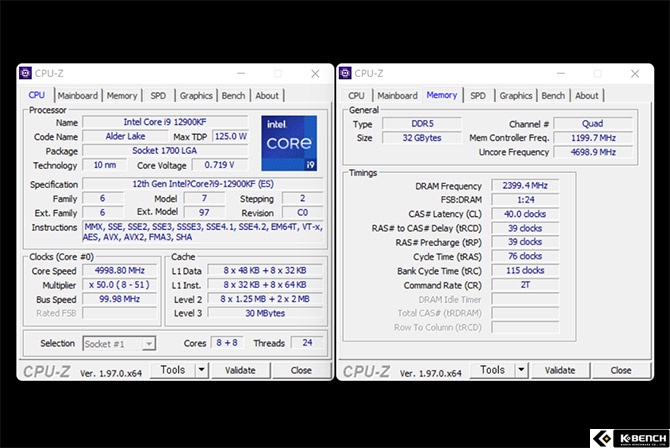Close left CPU-Z window with X
The width and height of the screenshot is (670, 448).
(315, 74)
